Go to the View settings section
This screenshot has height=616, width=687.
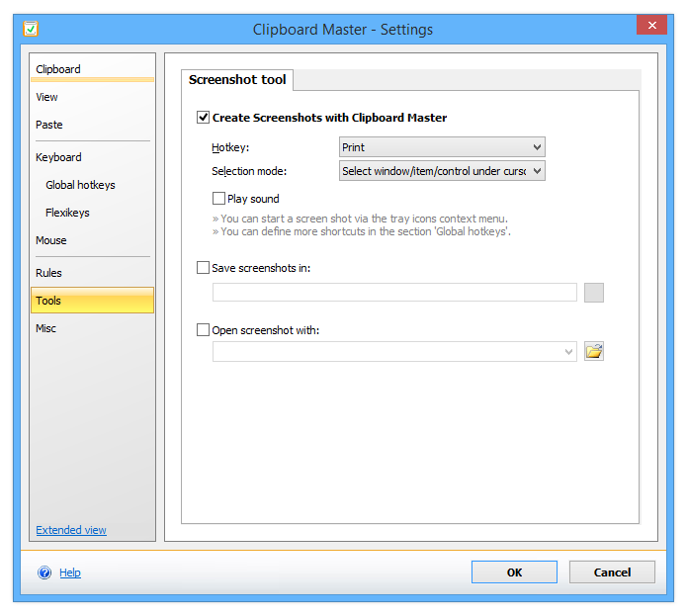point(93,97)
